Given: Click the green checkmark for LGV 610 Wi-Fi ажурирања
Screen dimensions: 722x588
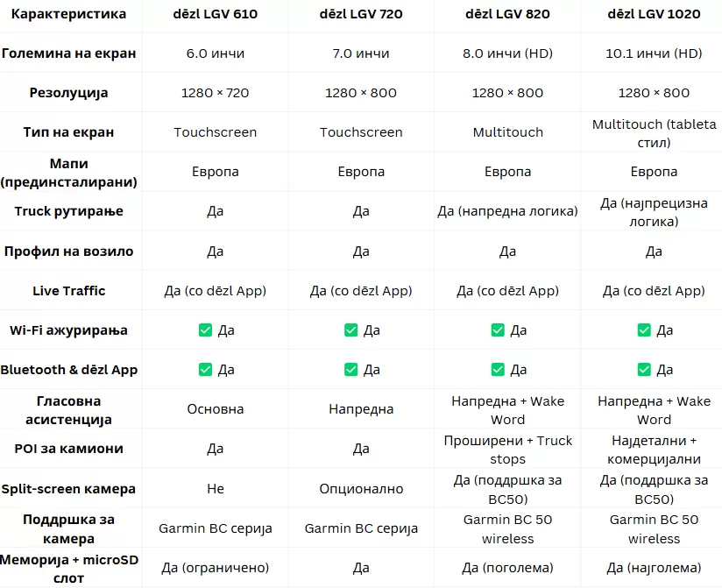Looking at the screenshot, I should [x=205, y=330].
